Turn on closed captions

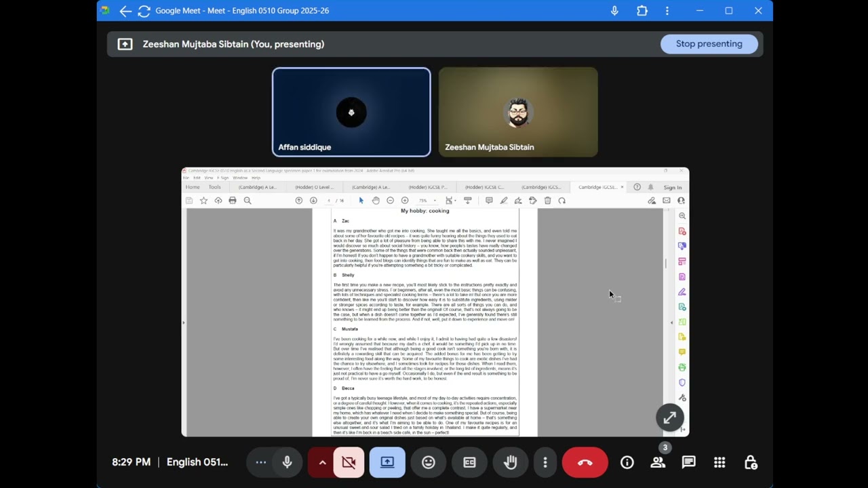tap(469, 462)
